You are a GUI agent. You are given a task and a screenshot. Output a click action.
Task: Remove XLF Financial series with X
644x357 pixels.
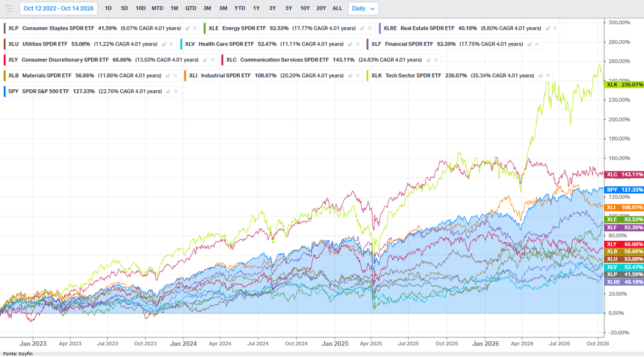click(x=537, y=44)
